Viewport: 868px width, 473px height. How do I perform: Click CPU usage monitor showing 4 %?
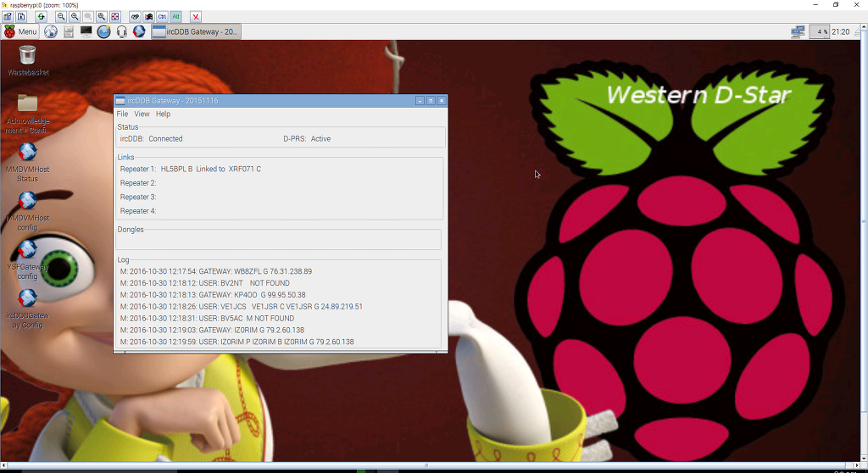(820, 31)
